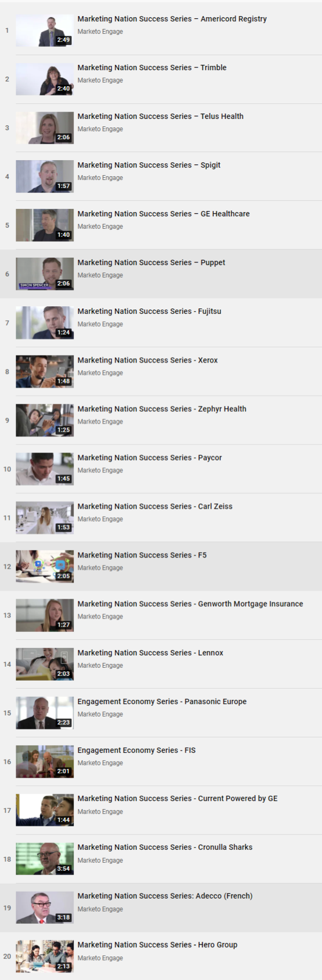Open the Zephyr Health video thumbnail
This screenshot has height=980, width=322.
click(x=44, y=420)
